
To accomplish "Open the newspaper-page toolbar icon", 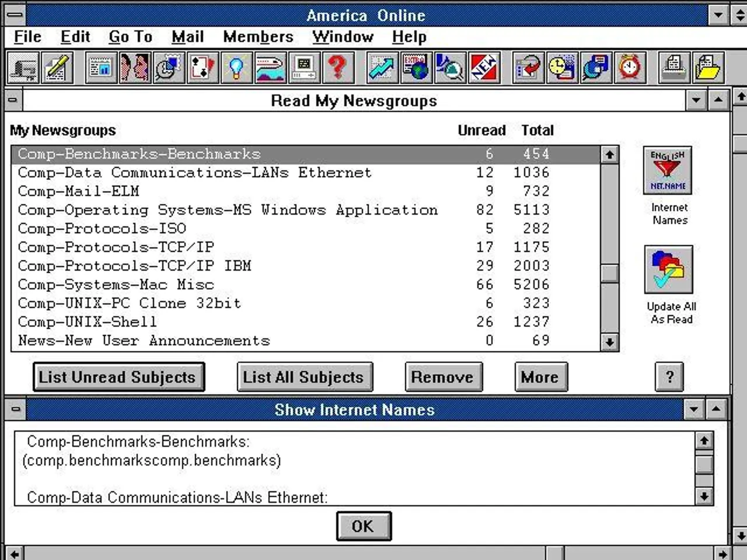I will click(x=101, y=68).
